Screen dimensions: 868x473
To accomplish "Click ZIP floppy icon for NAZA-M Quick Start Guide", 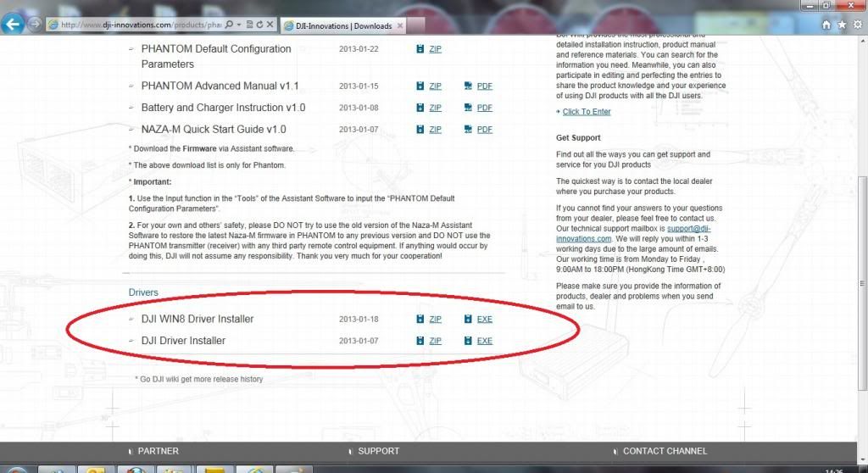I will 420,129.
